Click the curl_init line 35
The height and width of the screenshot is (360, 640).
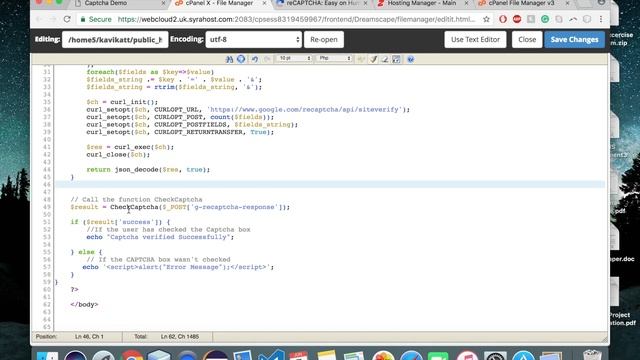(x=122, y=102)
